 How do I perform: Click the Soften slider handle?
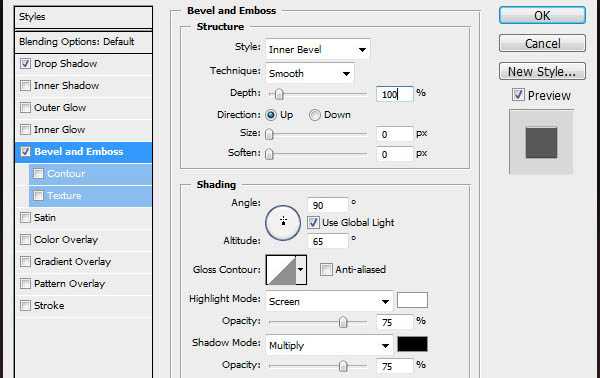point(269,154)
